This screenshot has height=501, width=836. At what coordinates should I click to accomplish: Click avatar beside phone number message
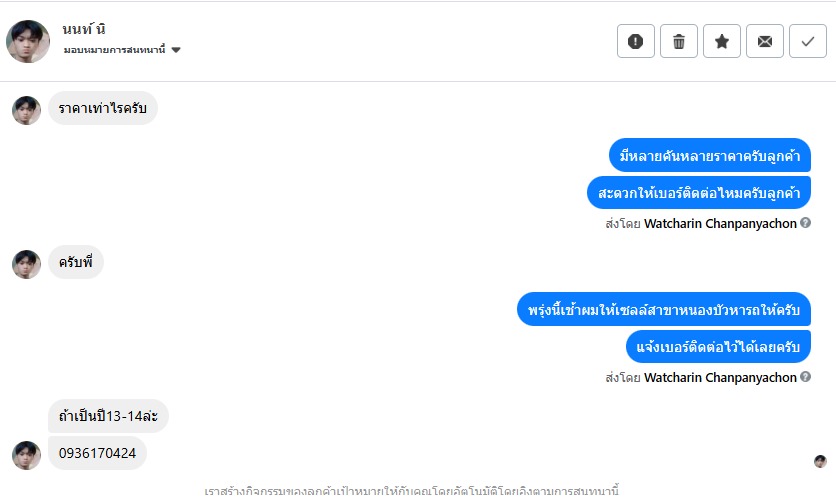[26, 455]
